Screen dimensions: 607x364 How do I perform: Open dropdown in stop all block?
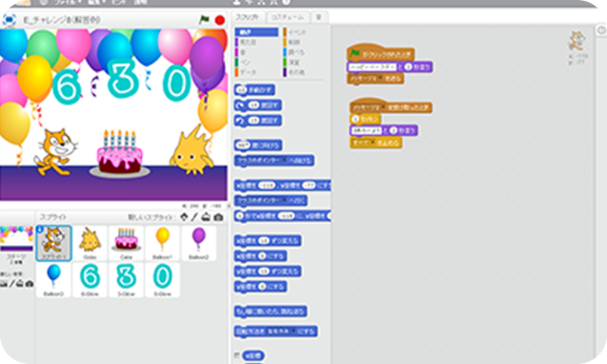tap(377, 142)
